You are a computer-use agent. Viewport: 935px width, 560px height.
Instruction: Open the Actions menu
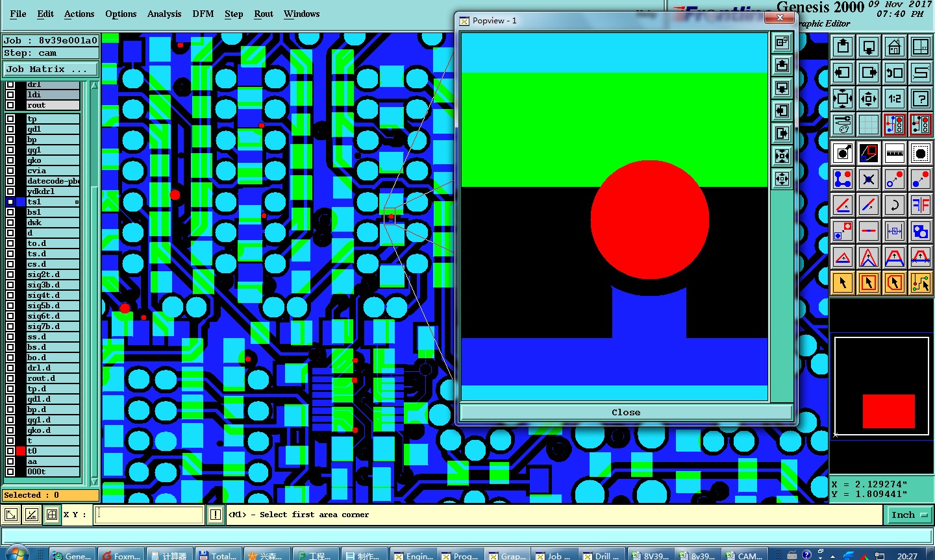pyautogui.click(x=79, y=14)
